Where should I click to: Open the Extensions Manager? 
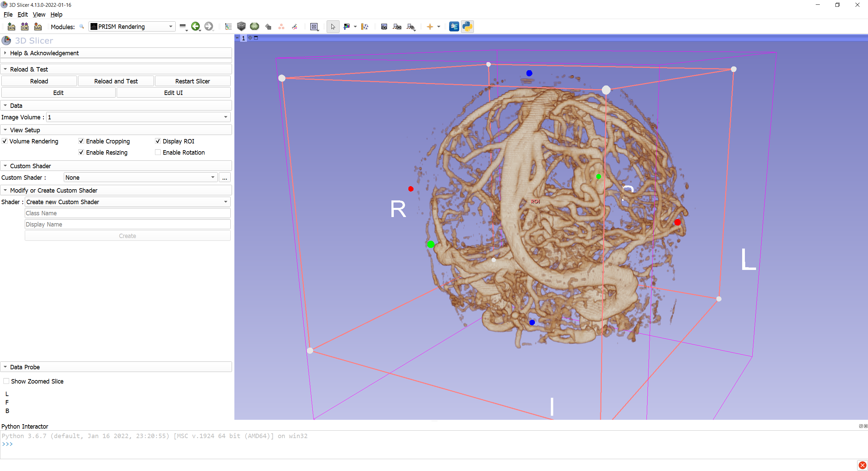click(x=454, y=26)
